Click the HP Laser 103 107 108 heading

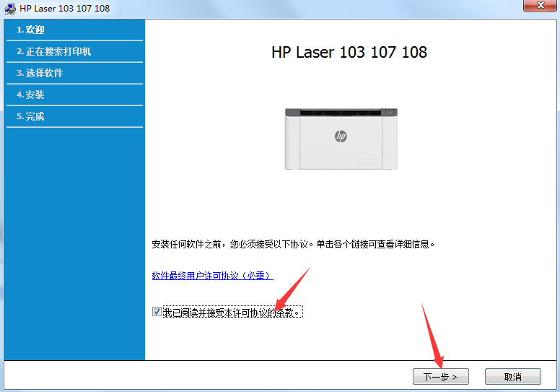pyautogui.click(x=349, y=53)
